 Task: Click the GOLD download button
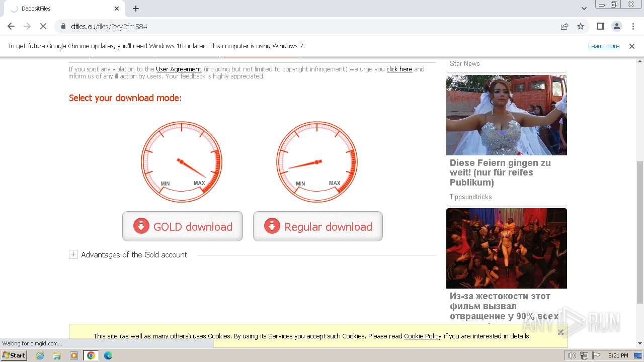tap(183, 226)
